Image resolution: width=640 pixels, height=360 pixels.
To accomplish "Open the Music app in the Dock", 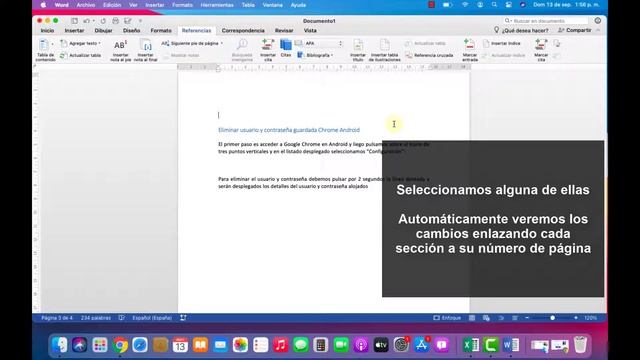I will tap(280, 345).
